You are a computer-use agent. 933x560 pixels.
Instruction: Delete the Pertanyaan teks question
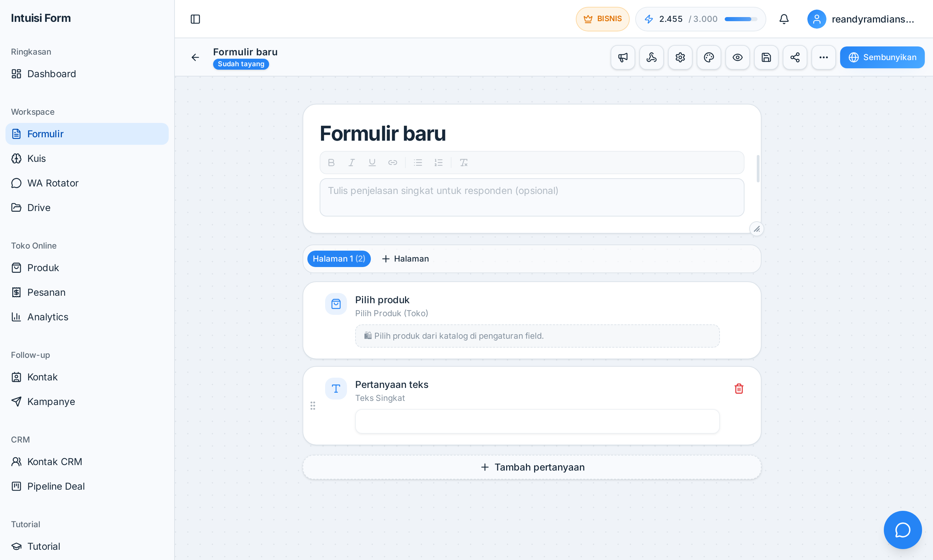point(739,389)
